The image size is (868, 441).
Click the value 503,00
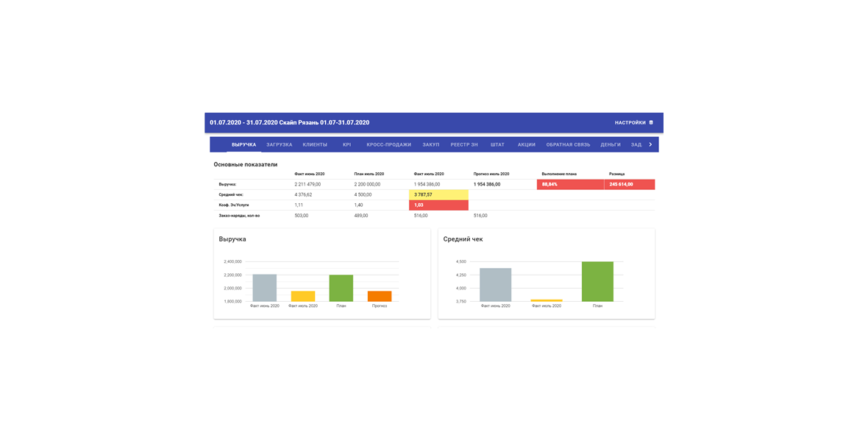coord(302,216)
